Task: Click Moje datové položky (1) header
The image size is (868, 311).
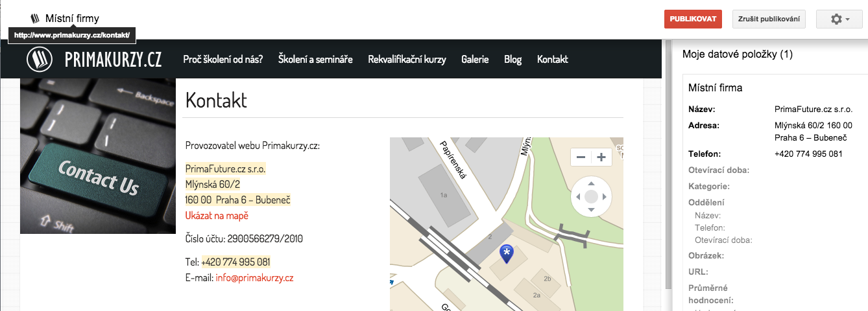Action: pos(738,54)
